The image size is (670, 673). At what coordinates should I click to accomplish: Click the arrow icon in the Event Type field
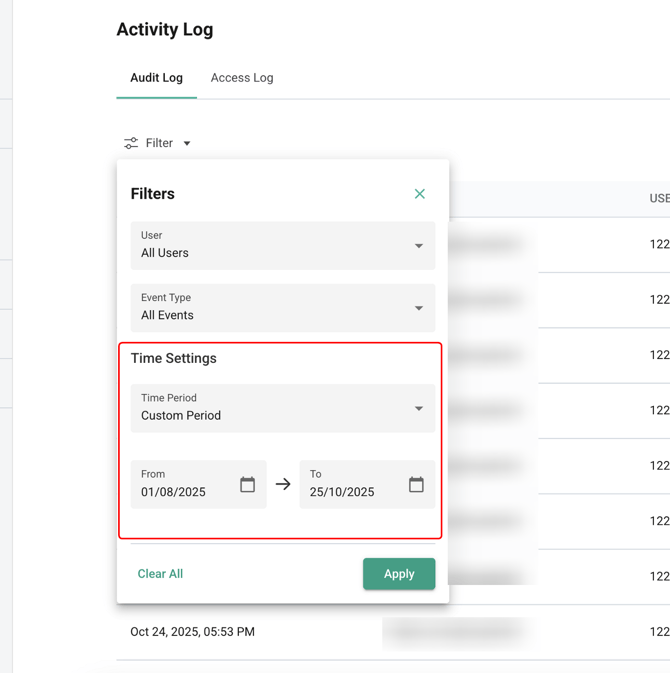point(419,308)
